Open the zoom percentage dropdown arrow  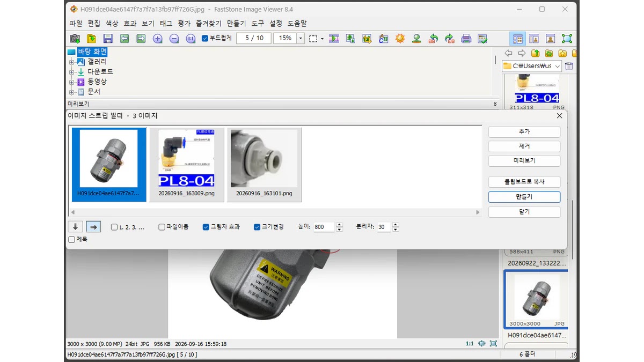pyautogui.click(x=301, y=39)
